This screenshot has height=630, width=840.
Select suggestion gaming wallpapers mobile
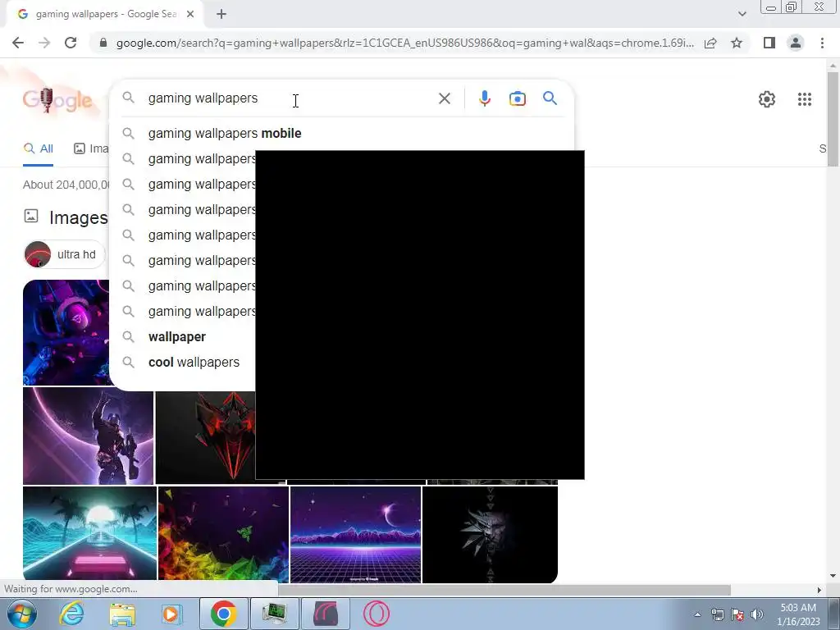point(225,134)
